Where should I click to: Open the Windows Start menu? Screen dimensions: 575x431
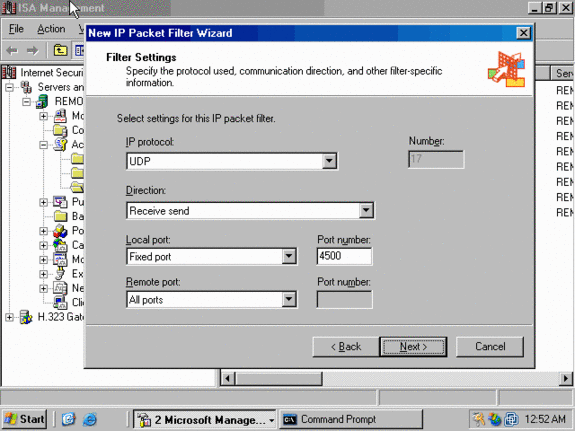click(x=24, y=419)
